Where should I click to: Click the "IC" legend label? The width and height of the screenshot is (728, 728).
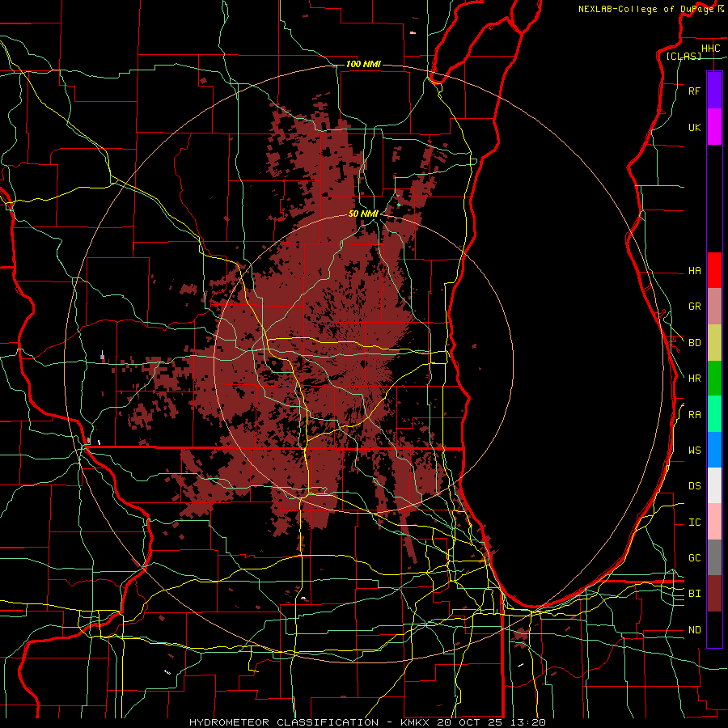tap(694, 523)
